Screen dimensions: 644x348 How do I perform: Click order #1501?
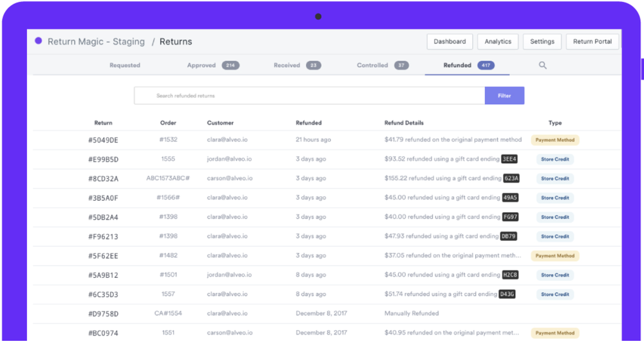click(x=168, y=275)
